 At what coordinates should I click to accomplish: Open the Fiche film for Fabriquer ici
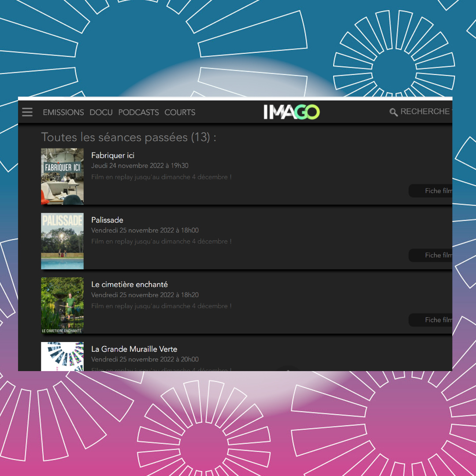click(439, 190)
